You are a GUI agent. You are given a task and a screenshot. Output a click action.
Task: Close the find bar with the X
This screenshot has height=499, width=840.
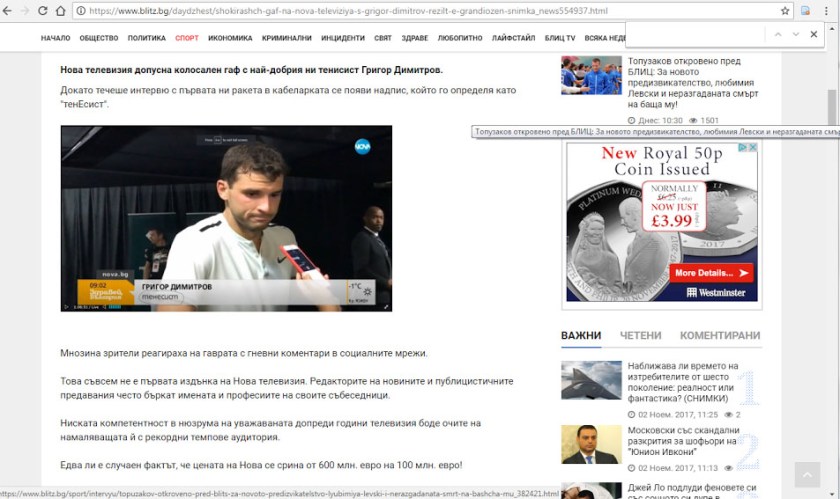814,34
